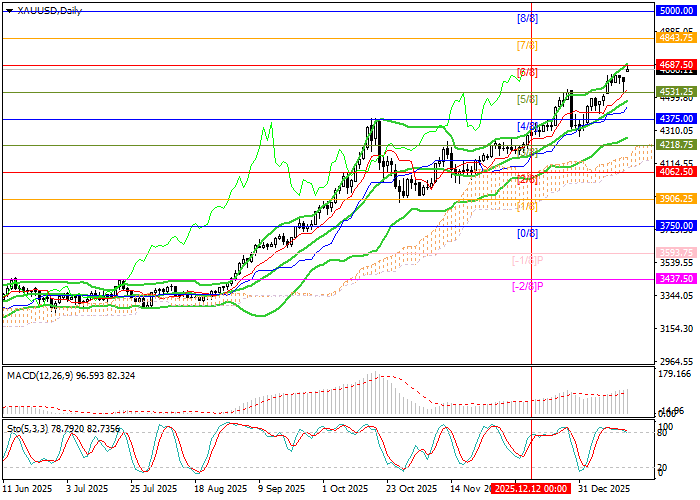Image resolution: width=700 pixels, height=500 pixels.
Task: Click the triangle icon beside XAUUSD title
Action: (x=7, y=10)
